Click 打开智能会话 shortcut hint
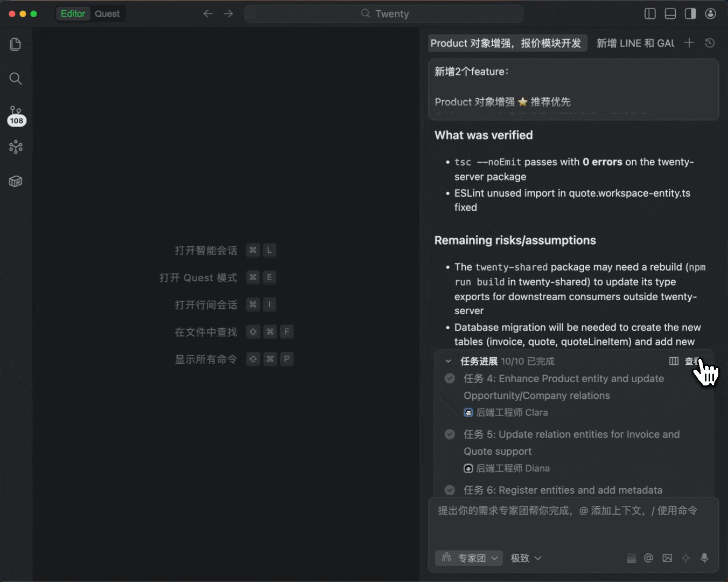Viewport: 728px width, 582px height. 206,250
